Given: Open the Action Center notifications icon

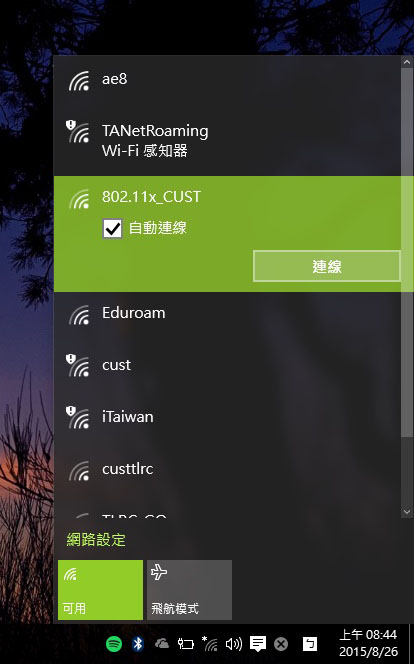Looking at the screenshot, I should click(257, 644).
